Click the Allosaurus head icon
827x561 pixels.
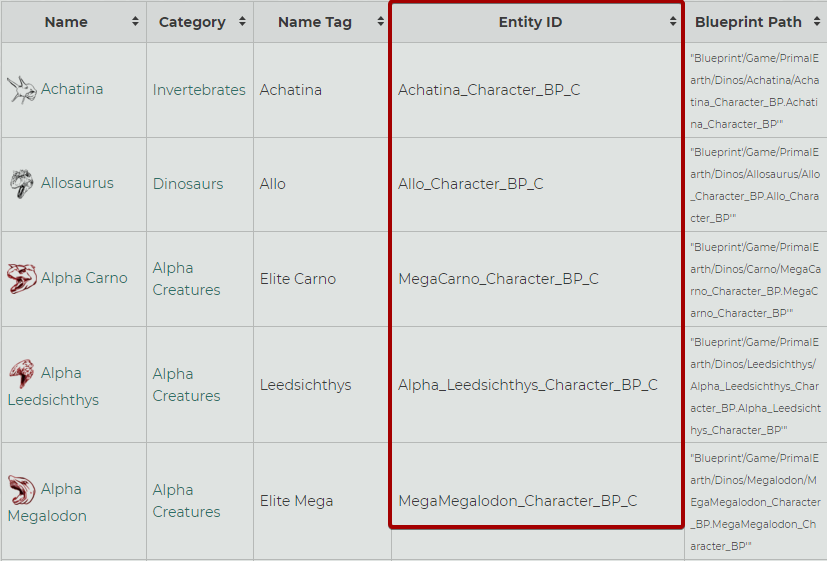pyautogui.click(x=21, y=184)
